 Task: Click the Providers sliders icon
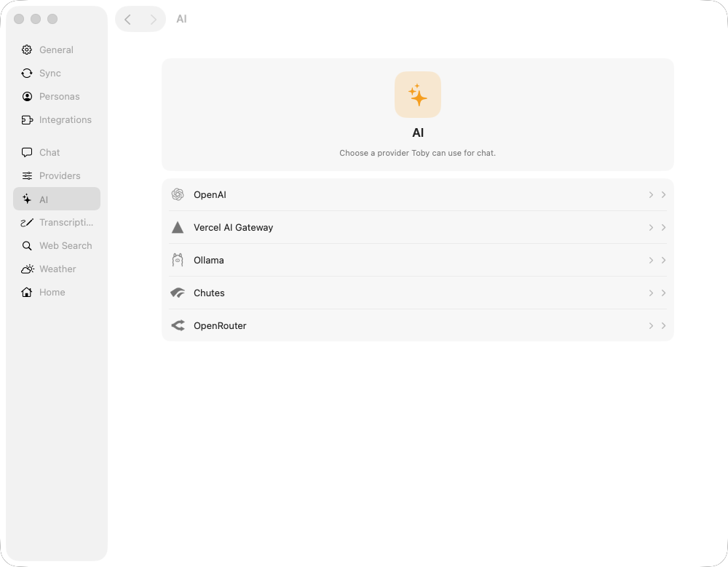pos(27,175)
